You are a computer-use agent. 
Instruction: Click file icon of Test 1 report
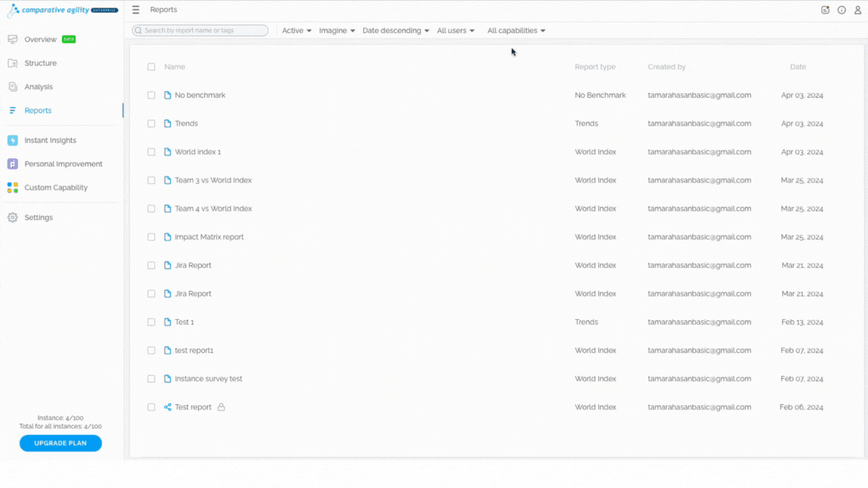click(x=168, y=322)
